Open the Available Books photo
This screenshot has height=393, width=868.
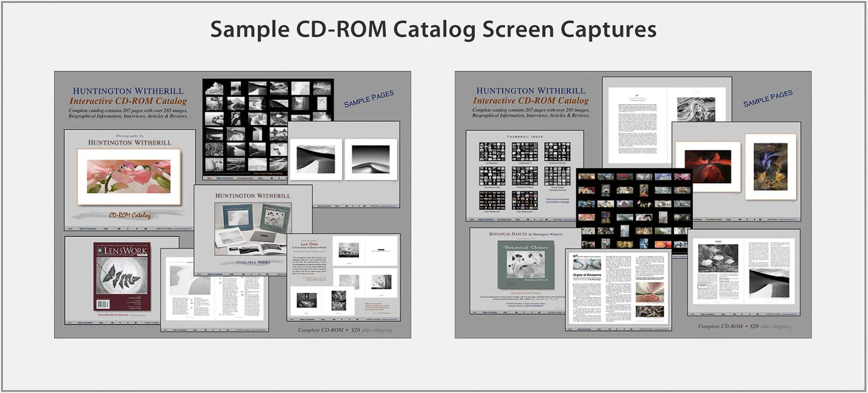[253, 229]
